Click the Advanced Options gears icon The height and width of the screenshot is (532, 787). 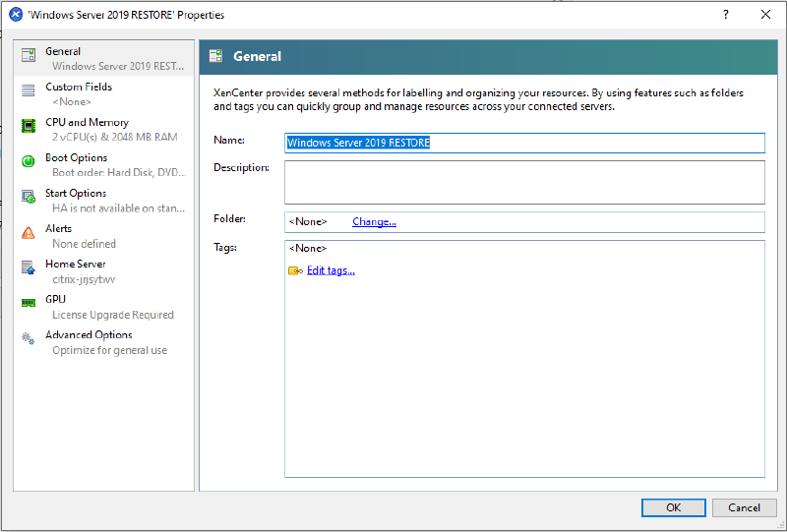tap(29, 338)
